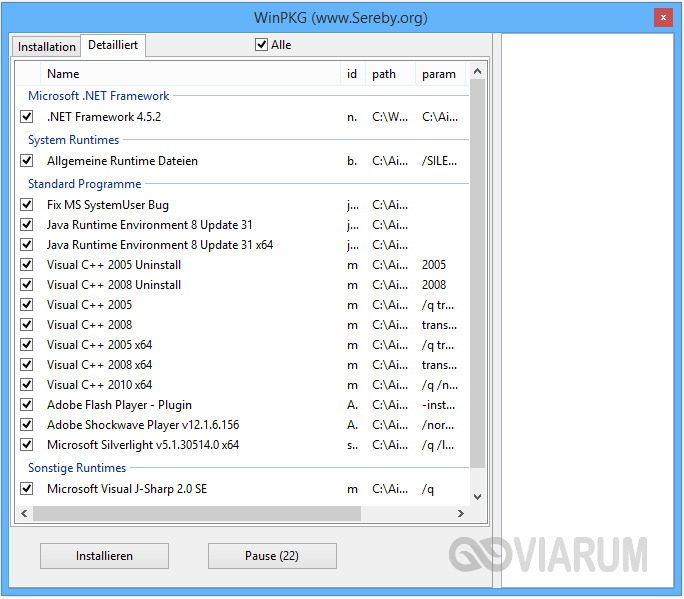Click the '/q /n...' param cell
Screen dimensions: 684x599
point(439,385)
